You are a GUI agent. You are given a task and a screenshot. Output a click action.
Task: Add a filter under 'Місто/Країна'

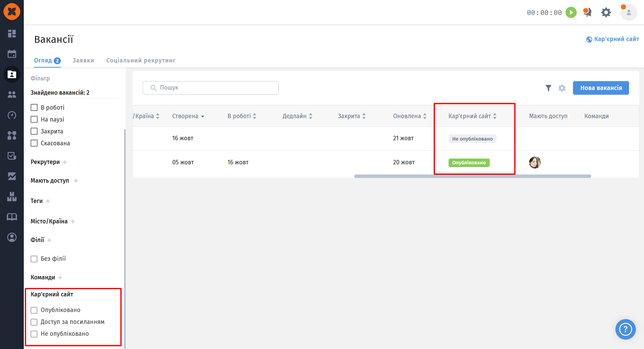(x=73, y=221)
